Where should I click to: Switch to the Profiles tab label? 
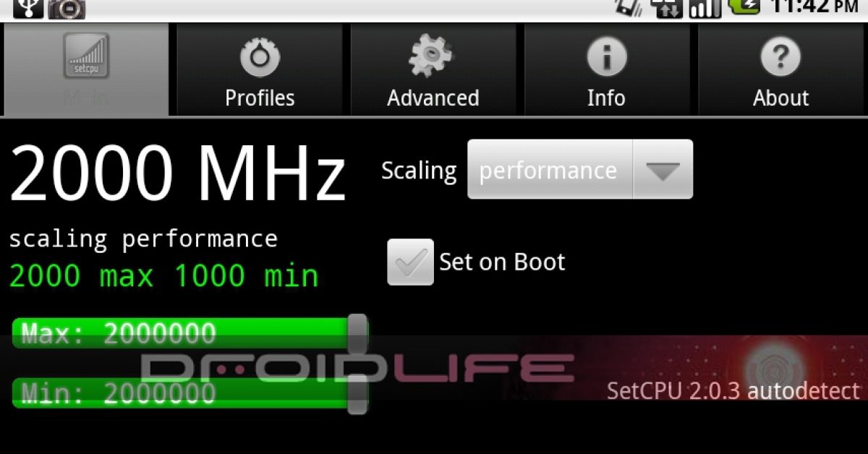(260, 98)
